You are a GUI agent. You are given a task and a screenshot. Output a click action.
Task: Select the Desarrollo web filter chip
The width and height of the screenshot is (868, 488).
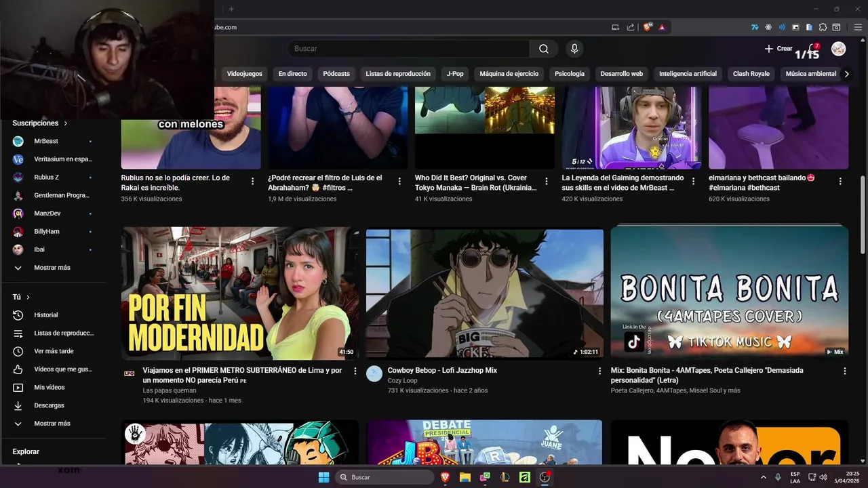622,74
